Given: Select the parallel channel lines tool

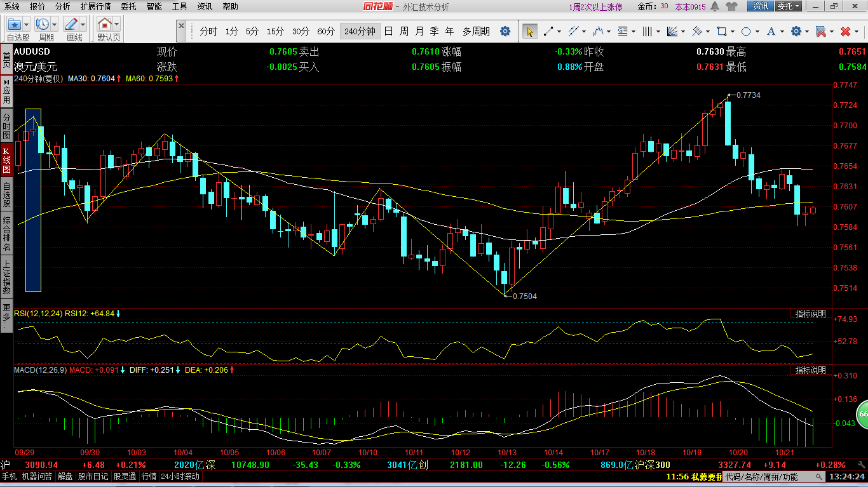Looking at the screenshot, I should [x=573, y=31].
